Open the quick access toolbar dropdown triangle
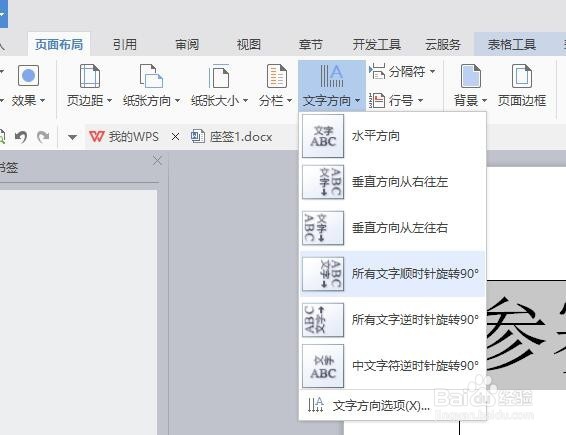 pos(72,137)
